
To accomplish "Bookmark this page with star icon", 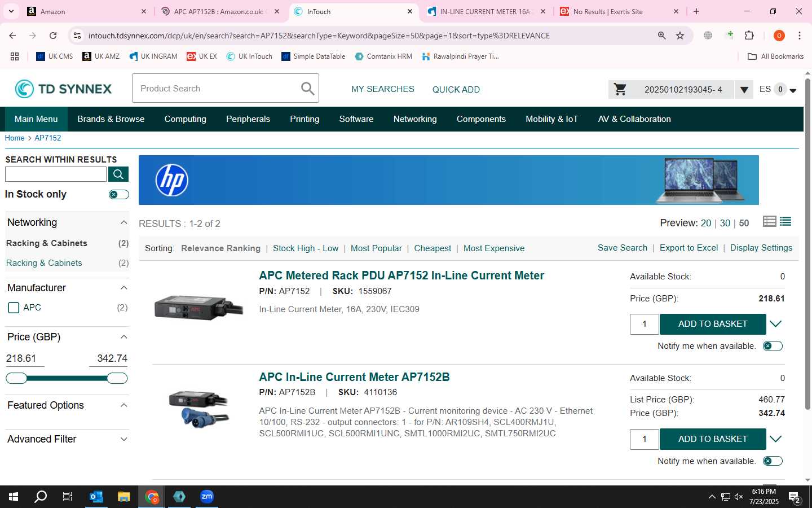I will 680,36.
